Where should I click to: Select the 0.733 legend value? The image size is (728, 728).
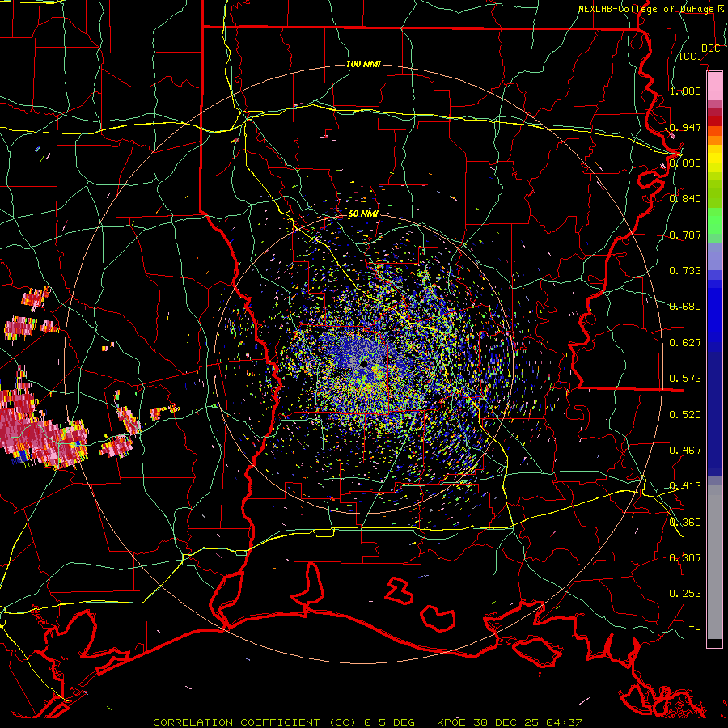pos(685,271)
